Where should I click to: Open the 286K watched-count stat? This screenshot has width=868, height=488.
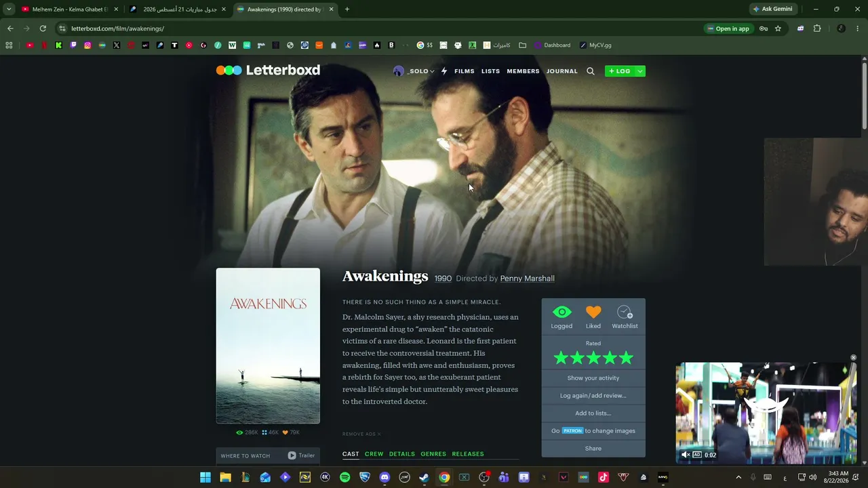pyautogui.click(x=248, y=432)
